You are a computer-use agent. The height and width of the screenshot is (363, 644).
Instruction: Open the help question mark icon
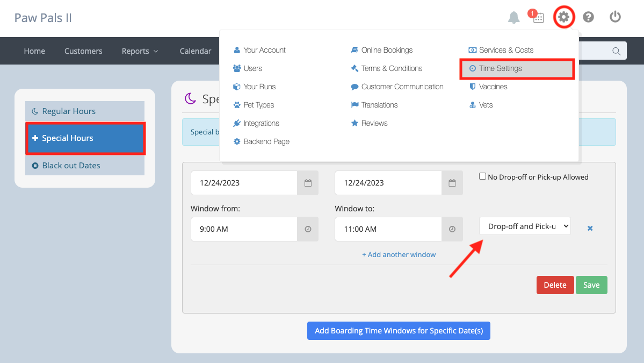pyautogui.click(x=588, y=17)
